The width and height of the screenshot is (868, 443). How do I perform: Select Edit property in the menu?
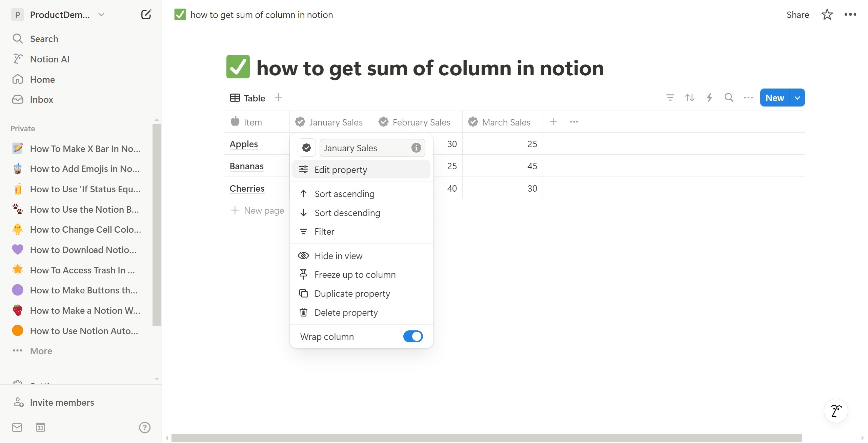(361, 170)
